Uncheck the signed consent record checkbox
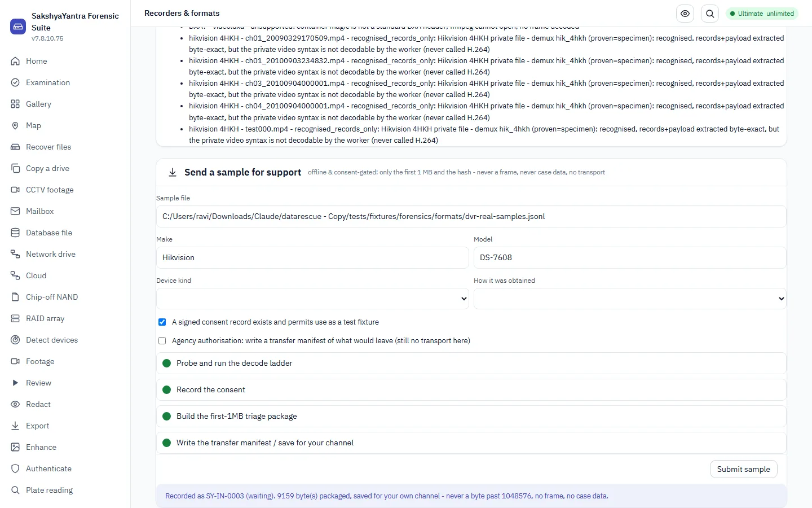 point(162,322)
